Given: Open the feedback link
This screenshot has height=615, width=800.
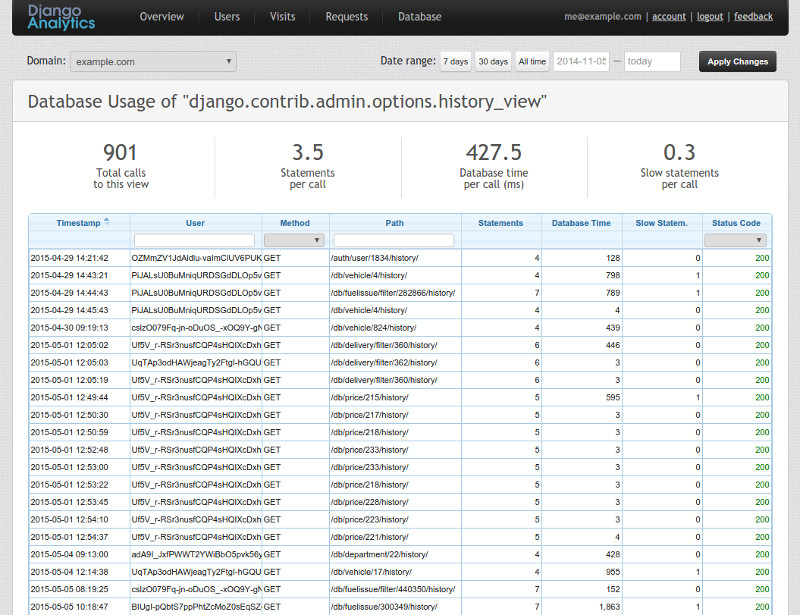Looking at the screenshot, I should tap(754, 16).
